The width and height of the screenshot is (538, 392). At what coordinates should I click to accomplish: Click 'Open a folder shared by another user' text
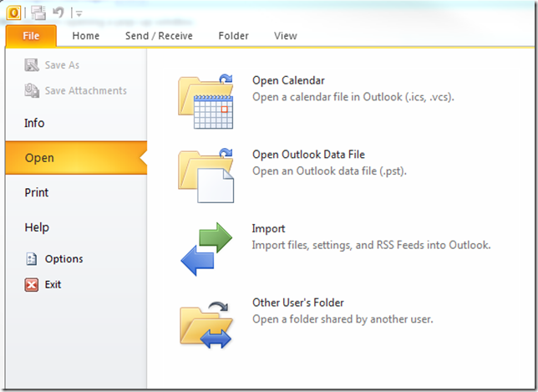[343, 319]
